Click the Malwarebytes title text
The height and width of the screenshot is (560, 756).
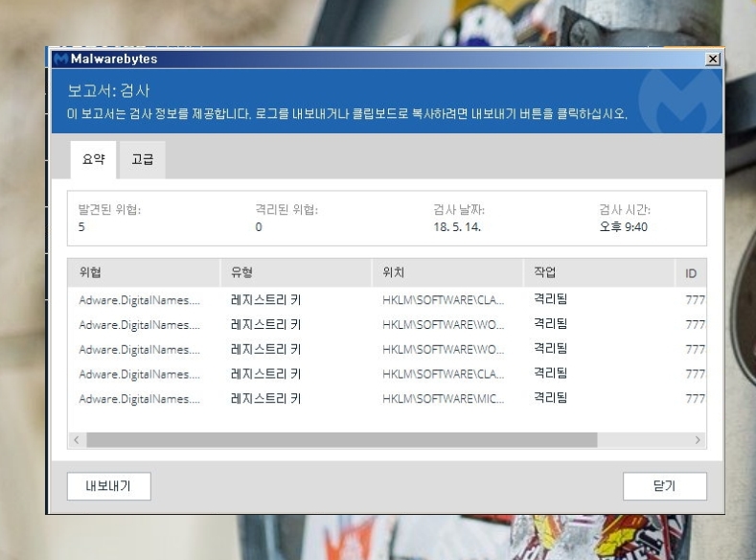[114, 58]
